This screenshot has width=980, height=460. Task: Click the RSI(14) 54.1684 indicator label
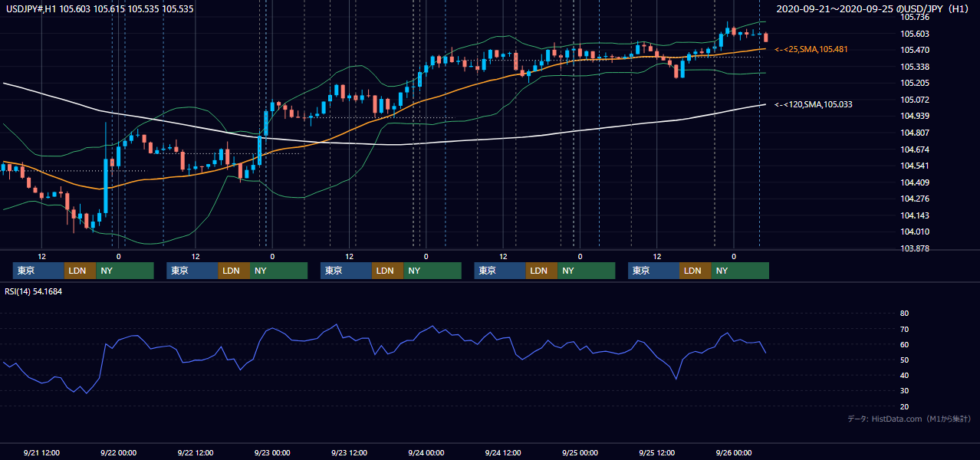click(x=34, y=291)
